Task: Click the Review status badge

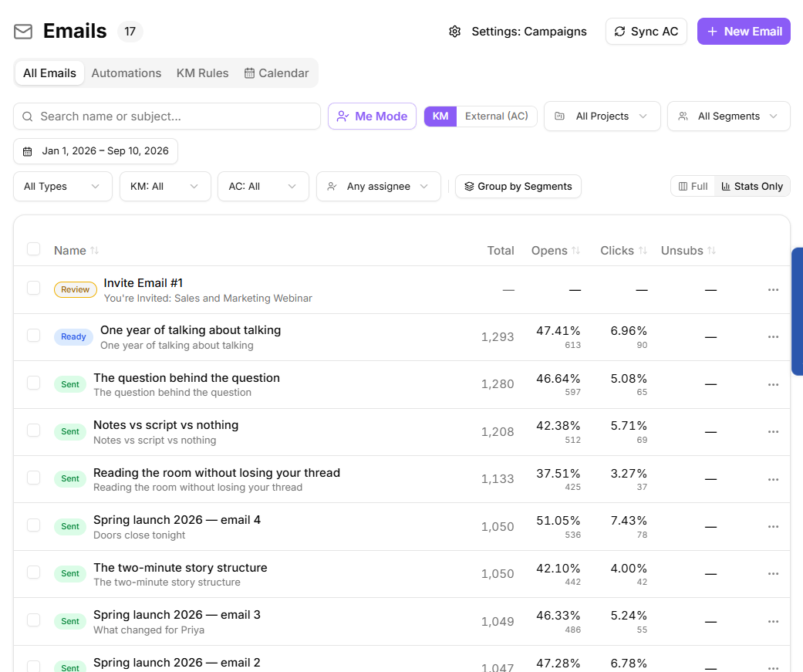Action: pyautogui.click(x=76, y=289)
